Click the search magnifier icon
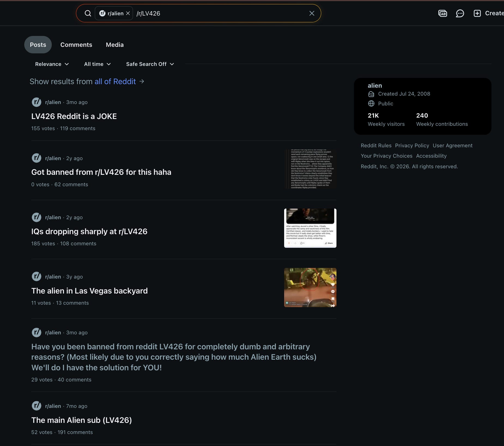504x446 pixels. (x=88, y=13)
